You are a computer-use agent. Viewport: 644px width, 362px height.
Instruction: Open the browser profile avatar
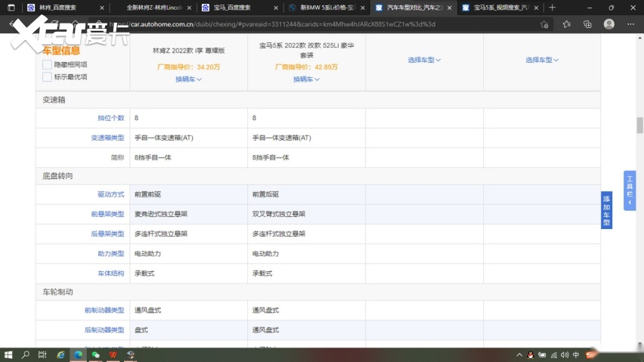pyautogui.click(x=609, y=24)
